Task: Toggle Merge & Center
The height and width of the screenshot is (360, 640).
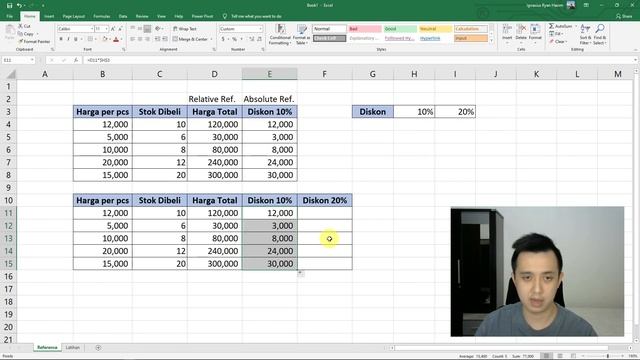Action: pyautogui.click(x=190, y=39)
